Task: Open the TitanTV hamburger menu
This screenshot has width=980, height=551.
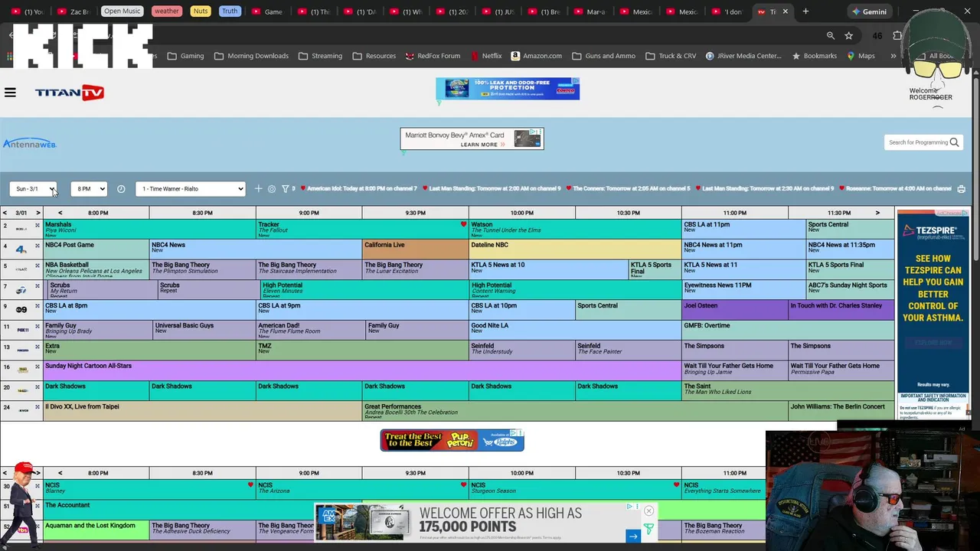Action: click(10, 93)
